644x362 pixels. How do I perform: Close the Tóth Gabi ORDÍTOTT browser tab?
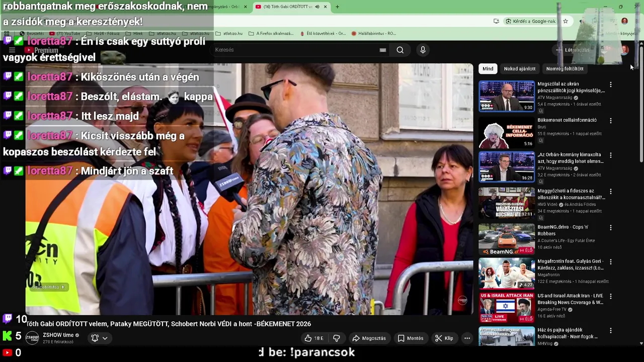(326, 7)
